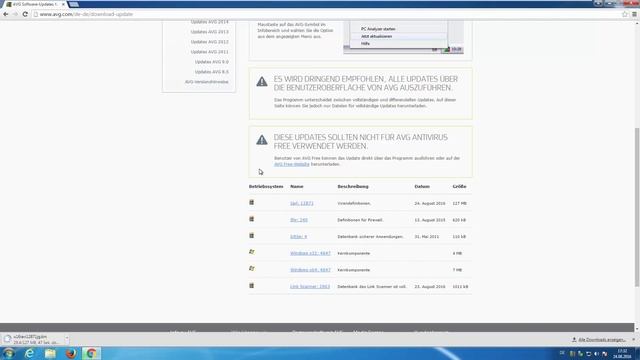Open Updates AVG 2012 sidebar link
Screen dimensions: 640x360
click(209, 42)
